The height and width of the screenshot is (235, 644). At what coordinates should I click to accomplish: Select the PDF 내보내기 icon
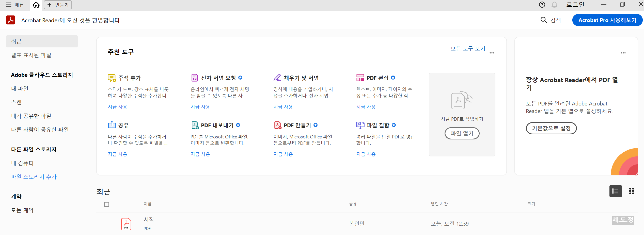(195, 125)
